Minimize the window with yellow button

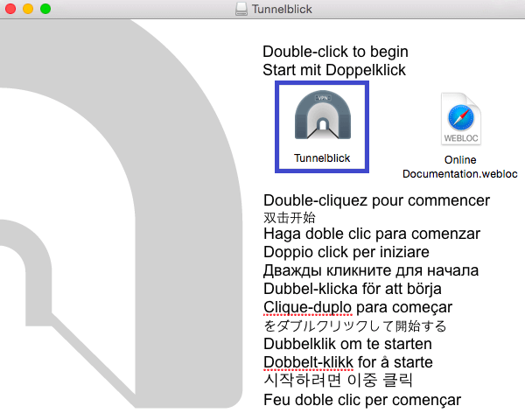click(28, 9)
